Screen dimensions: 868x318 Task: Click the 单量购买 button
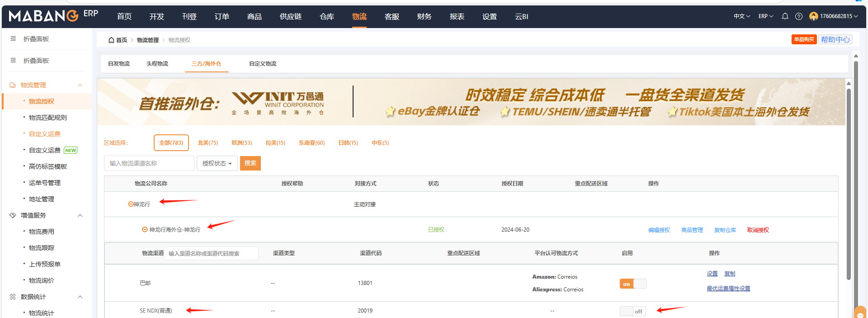pos(804,39)
